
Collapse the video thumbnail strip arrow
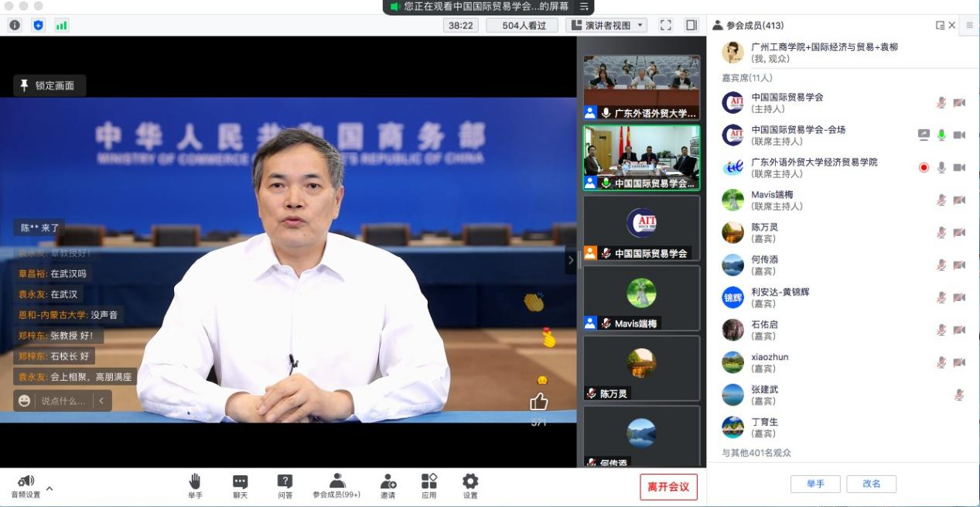point(571,260)
